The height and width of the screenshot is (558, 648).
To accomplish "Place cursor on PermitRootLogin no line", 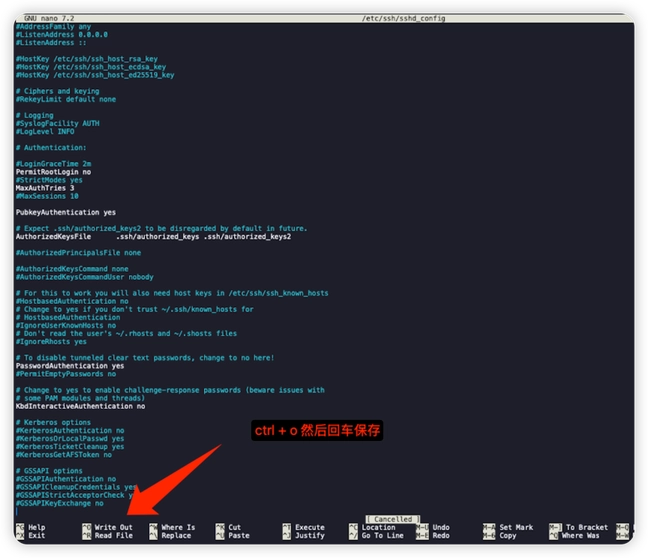I will coord(53,172).
